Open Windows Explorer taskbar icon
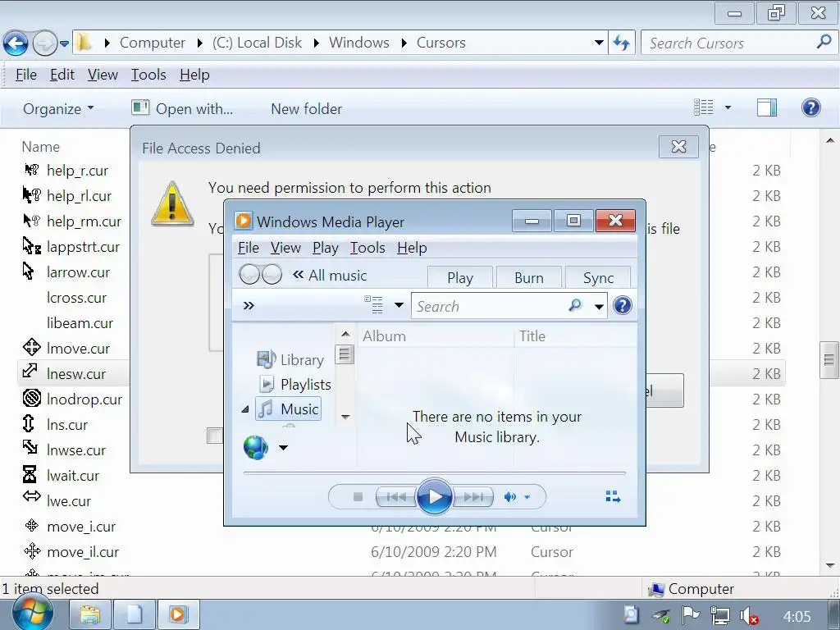The image size is (840, 630). click(90, 614)
